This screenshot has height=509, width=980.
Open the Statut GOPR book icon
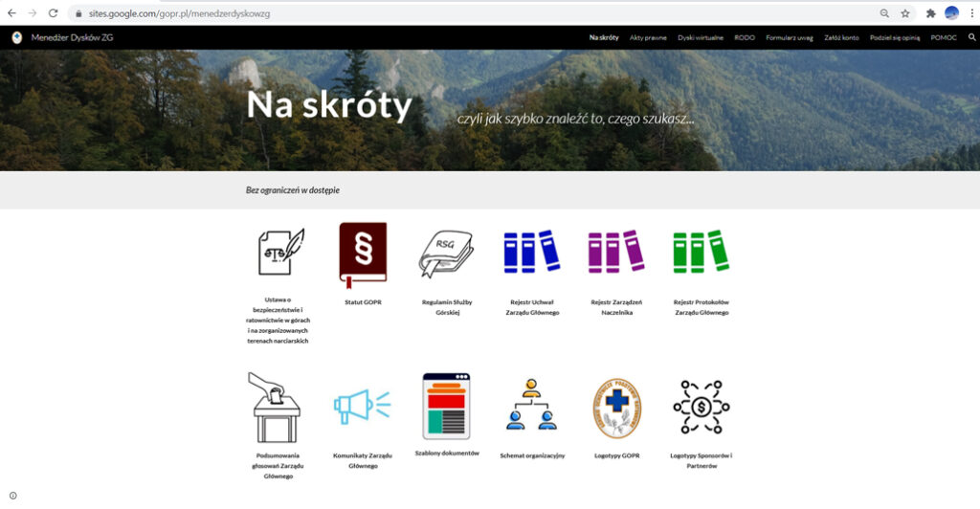pos(363,254)
